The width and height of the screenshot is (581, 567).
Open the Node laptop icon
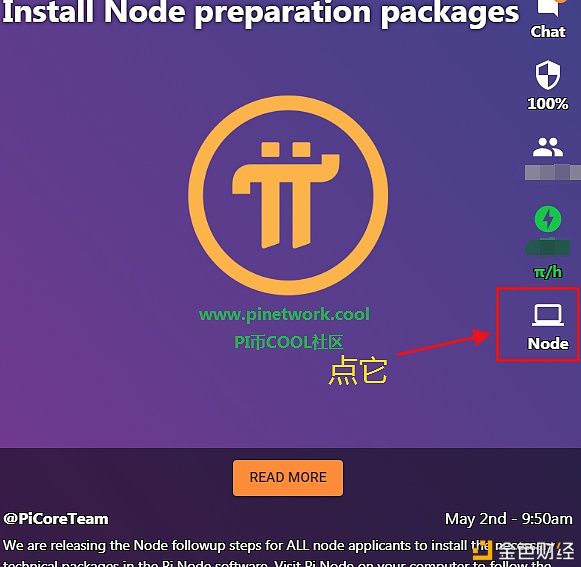pos(548,315)
